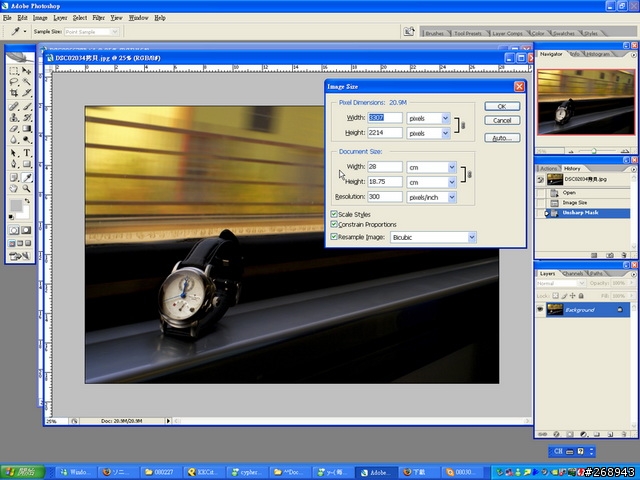Image resolution: width=640 pixels, height=480 pixels.
Task: Open document Height cm unit dropdown
Action: 452,182
